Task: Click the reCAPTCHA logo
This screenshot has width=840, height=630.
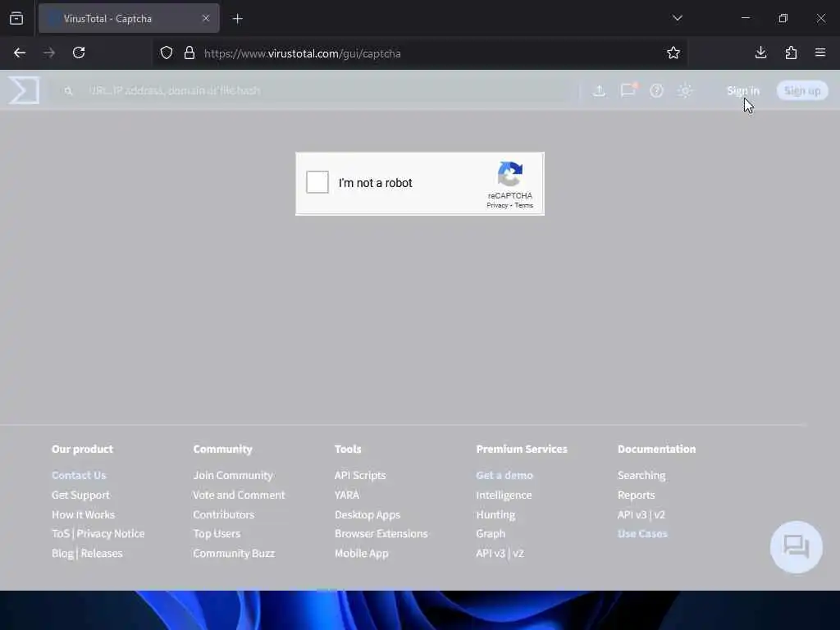Action: pos(510,174)
